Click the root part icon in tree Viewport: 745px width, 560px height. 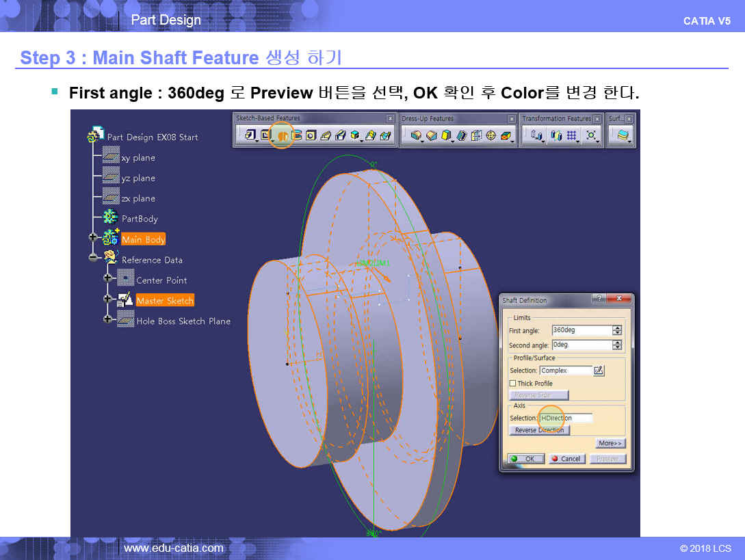96,135
